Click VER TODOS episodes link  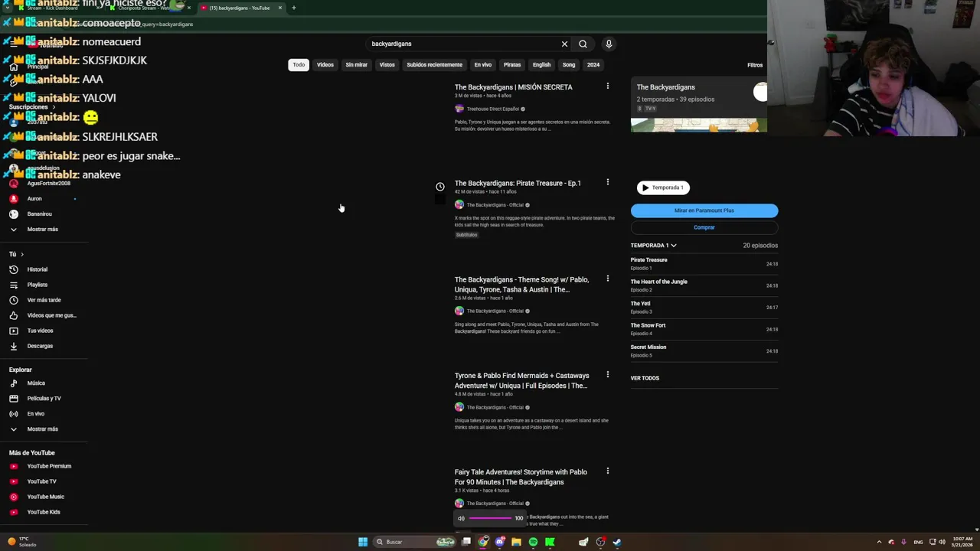[x=645, y=378]
